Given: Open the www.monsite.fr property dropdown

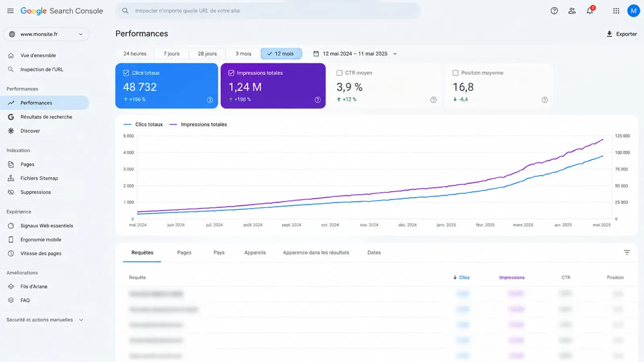Looking at the screenshot, I should [46, 34].
